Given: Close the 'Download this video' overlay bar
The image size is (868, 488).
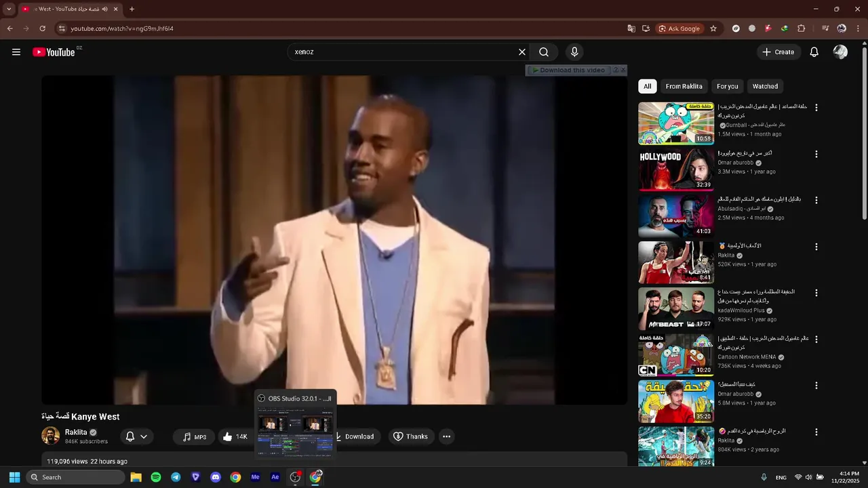Looking at the screenshot, I should (623, 70).
